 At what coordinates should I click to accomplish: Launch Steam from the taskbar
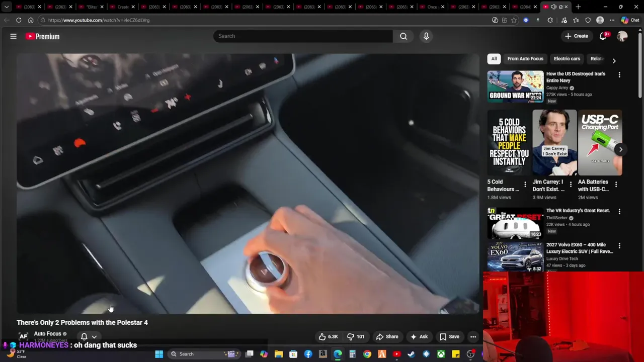(411, 354)
